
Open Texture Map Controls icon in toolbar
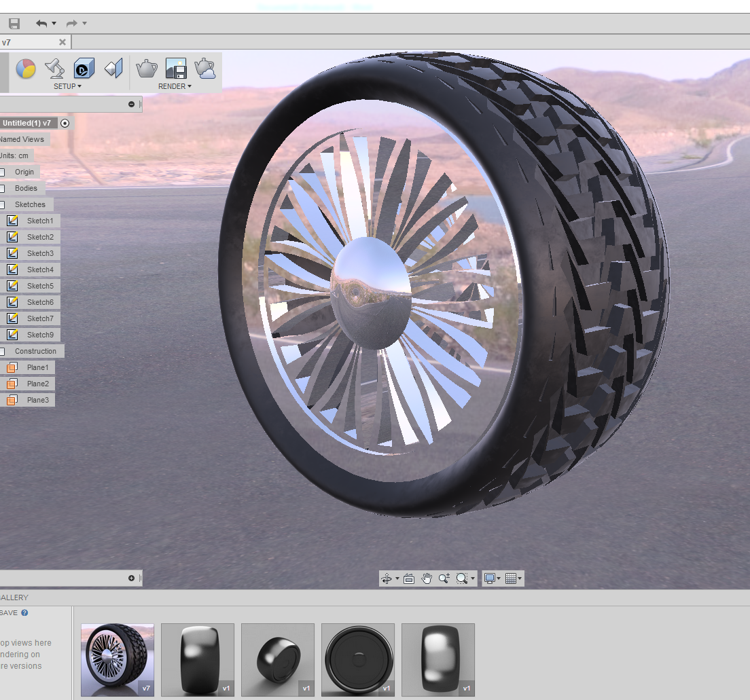[x=113, y=68]
